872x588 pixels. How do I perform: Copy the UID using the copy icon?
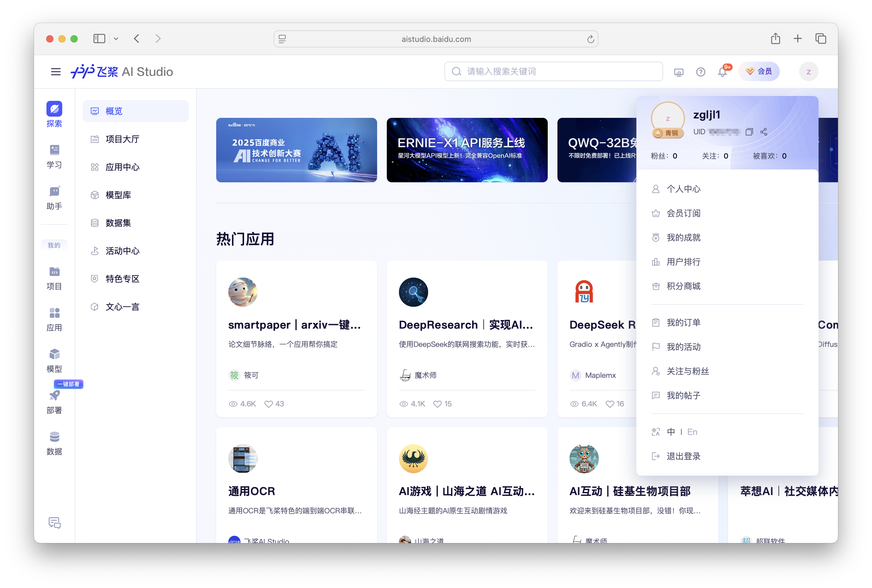pyautogui.click(x=749, y=132)
